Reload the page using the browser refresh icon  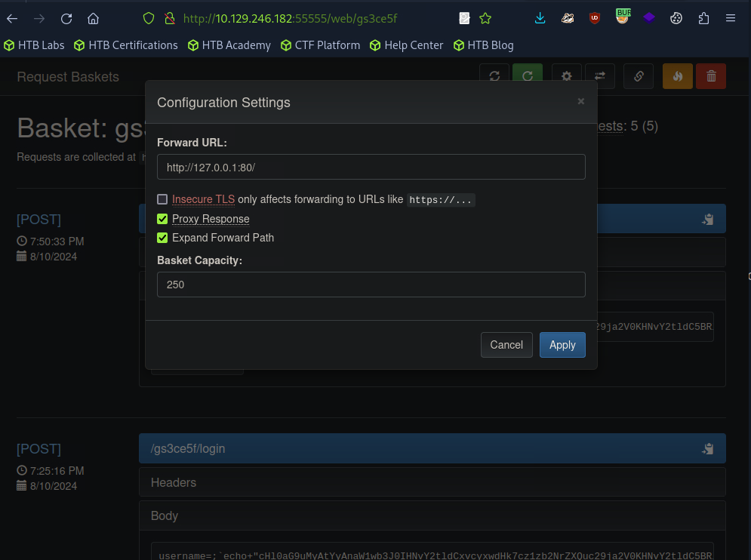coord(66,19)
